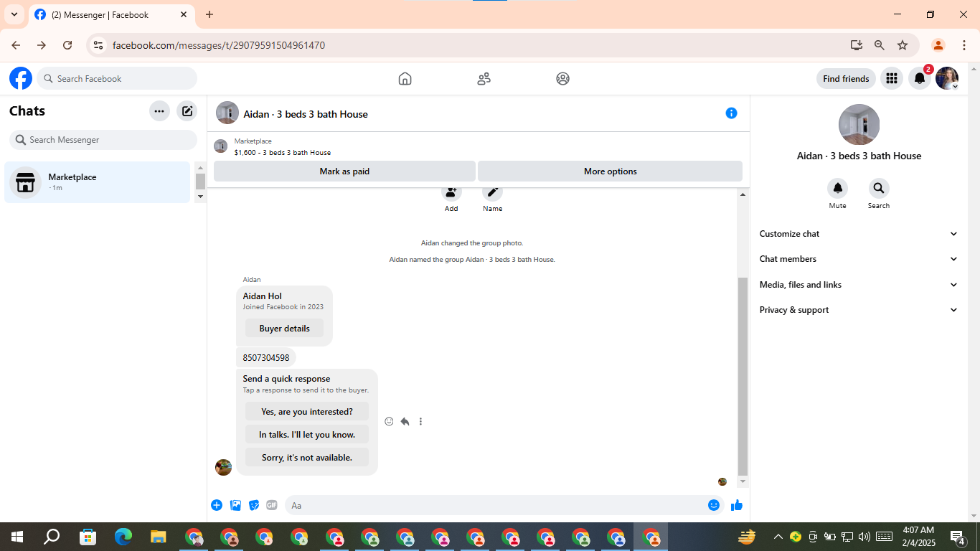The image size is (980, 551).
Task: Expand the Privacy & support section
Action: point(859,310)
